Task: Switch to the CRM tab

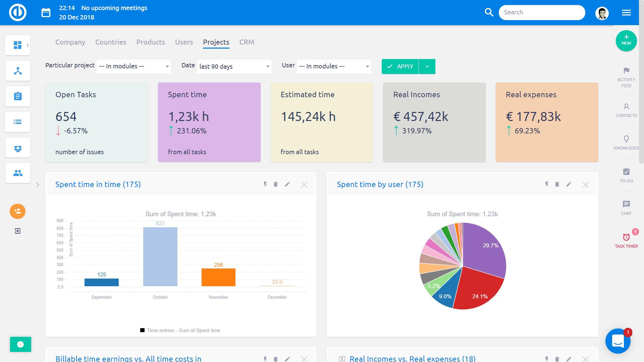Action: pos(247,42)
